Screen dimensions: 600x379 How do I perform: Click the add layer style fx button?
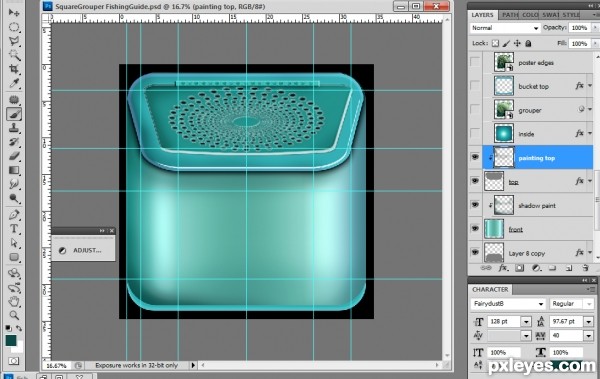[x=503, y=268]
